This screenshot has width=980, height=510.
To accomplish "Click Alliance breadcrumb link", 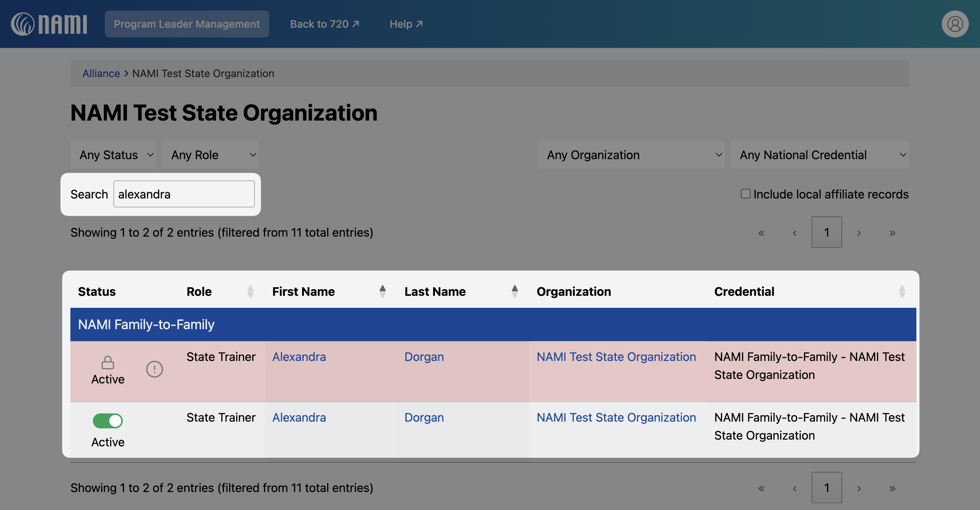I will click(x=101, y=73).
